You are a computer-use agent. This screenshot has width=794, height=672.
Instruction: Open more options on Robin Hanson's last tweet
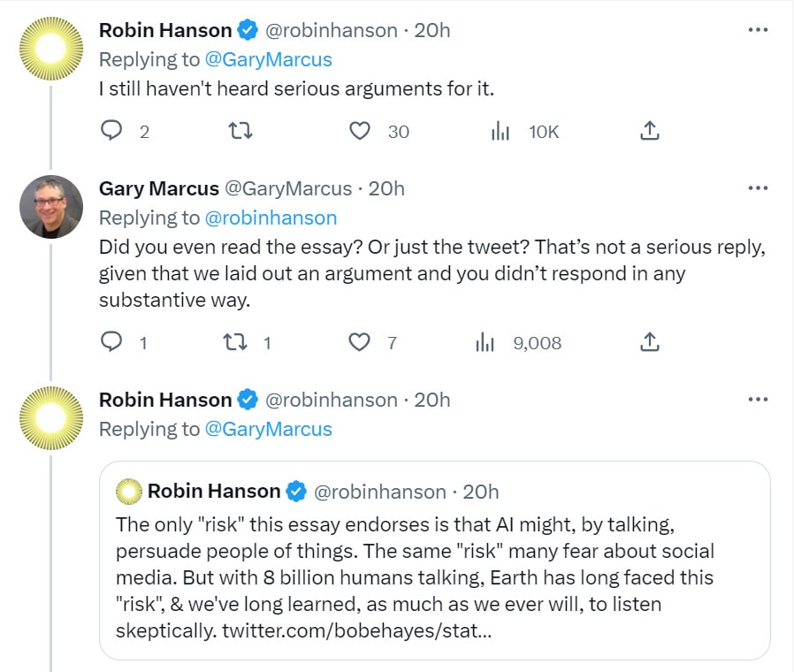[x=758, y=400]
